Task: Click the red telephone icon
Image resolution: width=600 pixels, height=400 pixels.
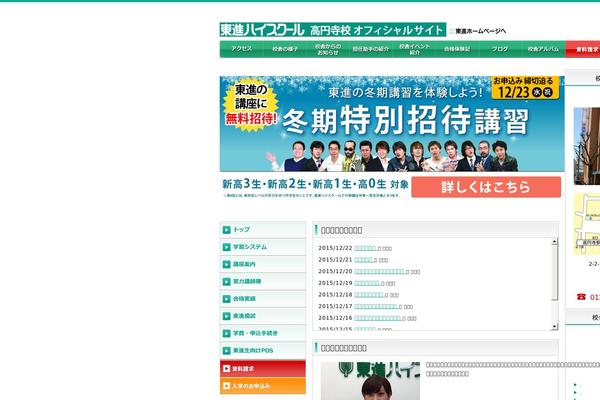Action: click(581, 297)
